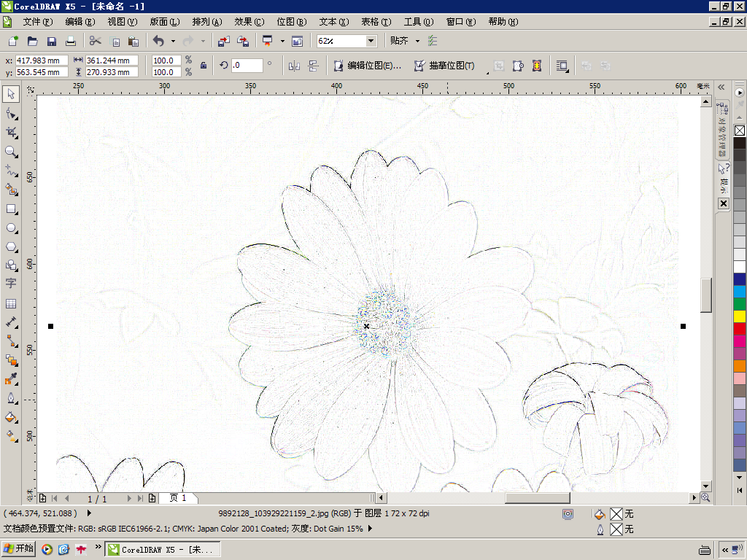Image resolution: width=747 pixels, height=560 pixels.
Task: Expand the cursor coordinates arrow in status bar
Action: coord(89,513)
